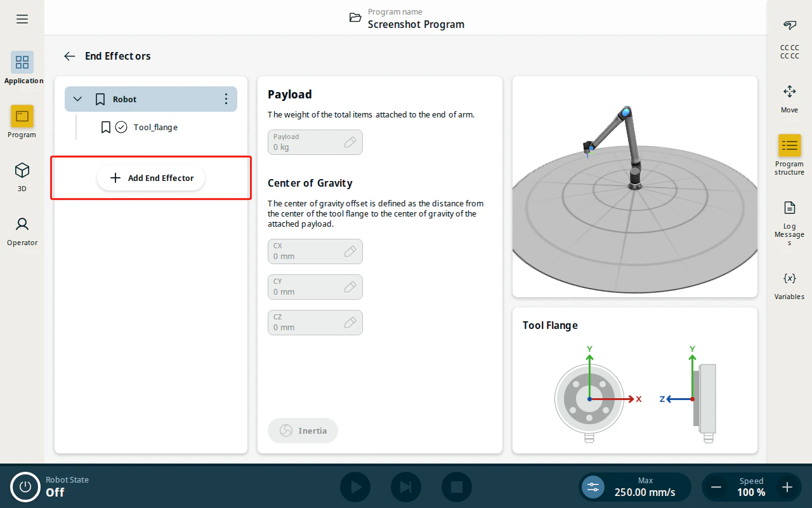The height and width of the screenshot is (508, 812).
Task: Open the hamburger main menu
Action: click(22, 19)
